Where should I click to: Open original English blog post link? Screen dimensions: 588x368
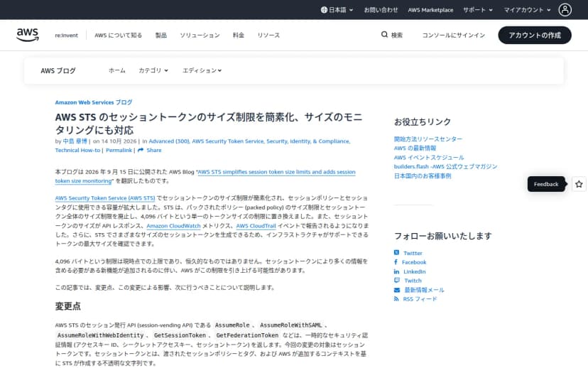pos(276,172)
